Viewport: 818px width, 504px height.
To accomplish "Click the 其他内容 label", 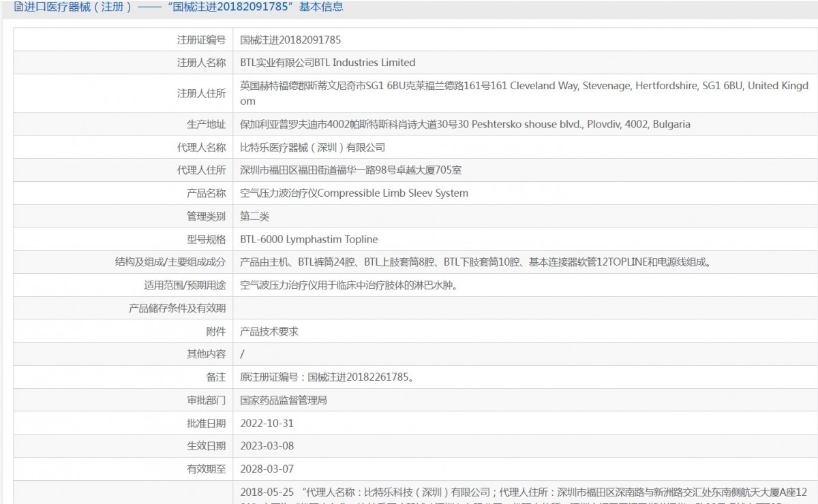I will click(x=206, y=354).
